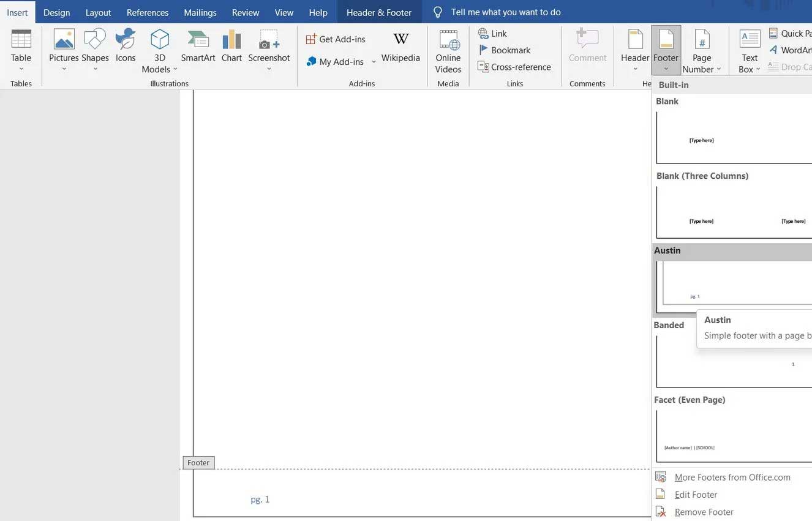Click More Footers from Office.com
812x521 pixels.
(x=732, y=478)
